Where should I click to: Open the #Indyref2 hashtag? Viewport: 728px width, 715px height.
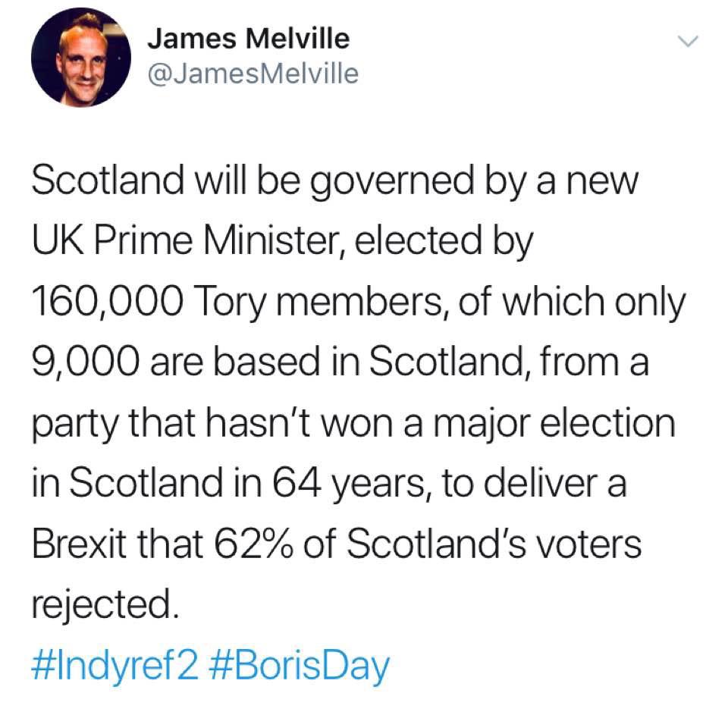(115, 665)
